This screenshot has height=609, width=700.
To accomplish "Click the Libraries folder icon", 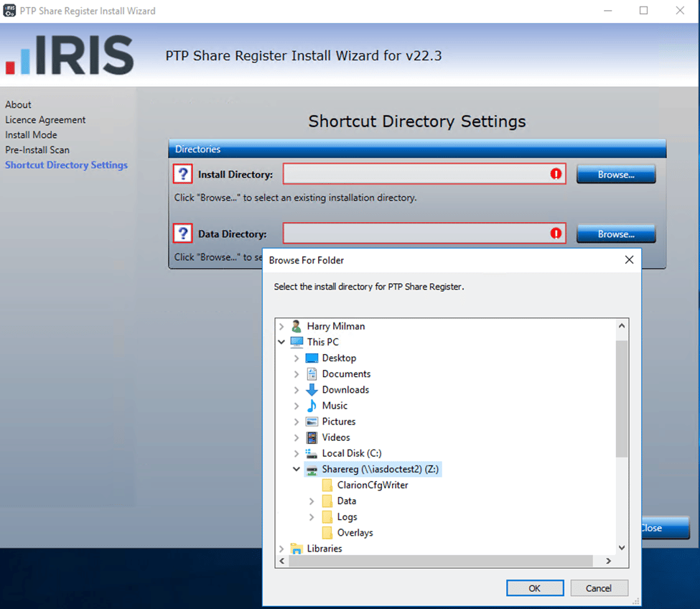I will [297, 549].
